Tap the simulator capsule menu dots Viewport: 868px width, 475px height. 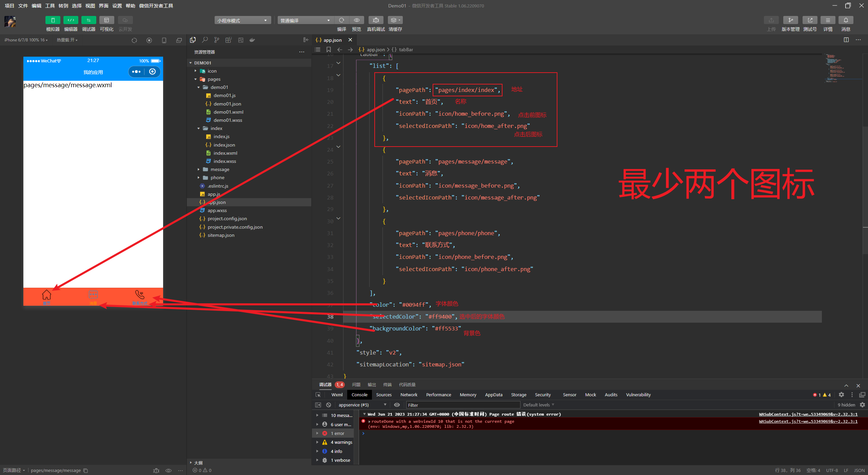136,72
